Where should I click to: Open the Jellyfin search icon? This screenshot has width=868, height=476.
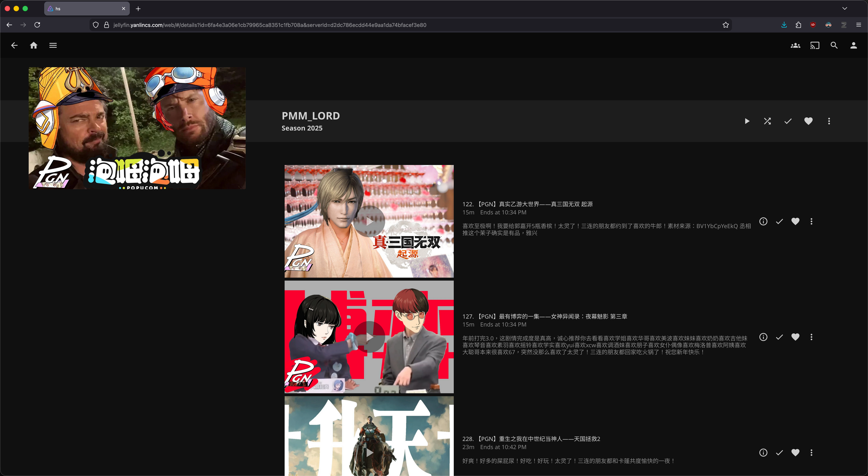(834, 46)
